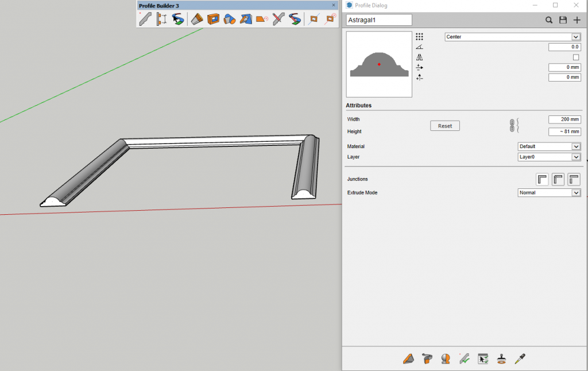Add a new profile with the plus icon
588x371 pixels.
click(x=577, y=20)
